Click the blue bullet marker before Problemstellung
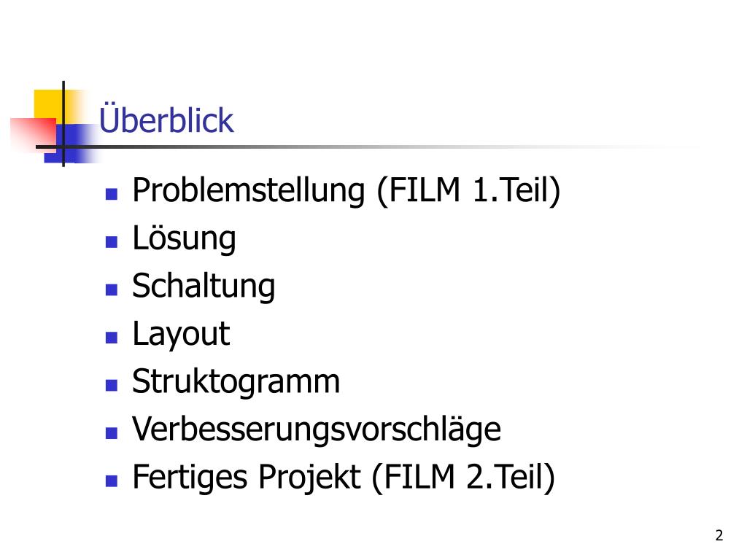This screenshot has height=560, width=747. pos(112,194)
